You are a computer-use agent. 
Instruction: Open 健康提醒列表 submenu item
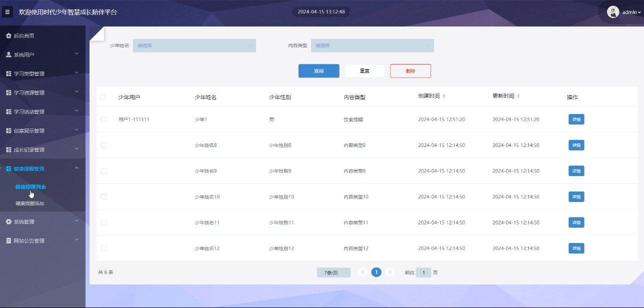click(x=30, y=187)
